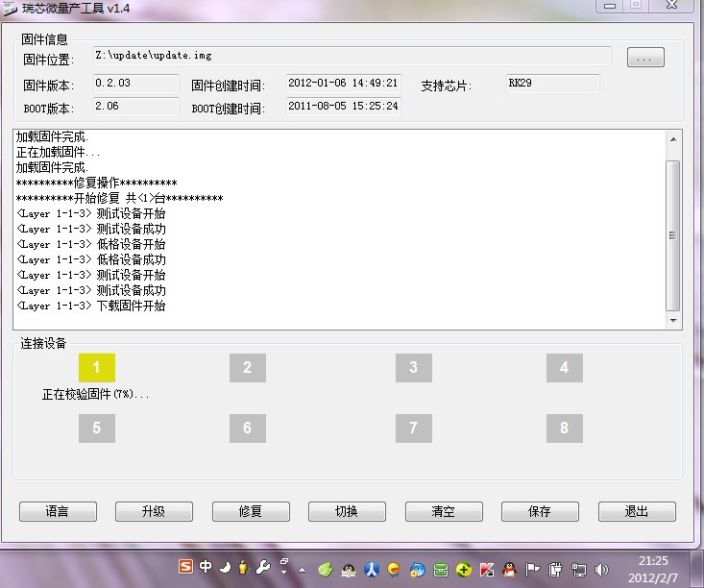
Task: Click log line '开始修复 共<1>台'
Action: tap(119, 198)
